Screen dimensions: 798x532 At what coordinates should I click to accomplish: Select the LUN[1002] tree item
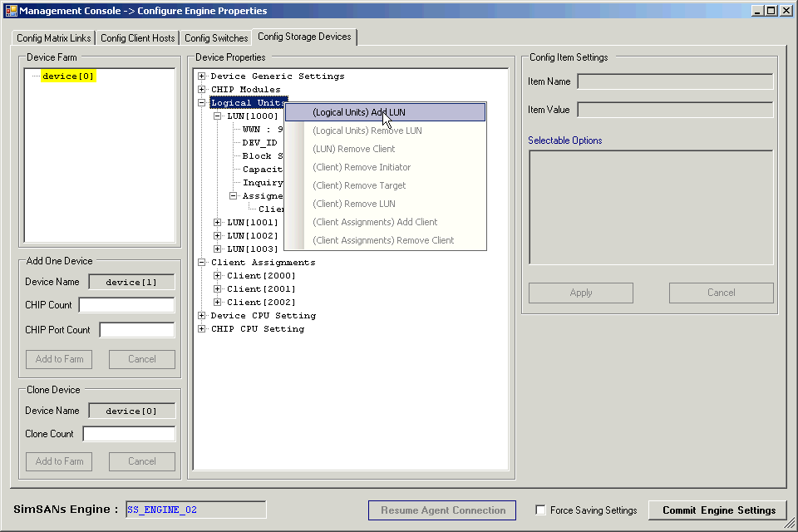coord(253,236)
